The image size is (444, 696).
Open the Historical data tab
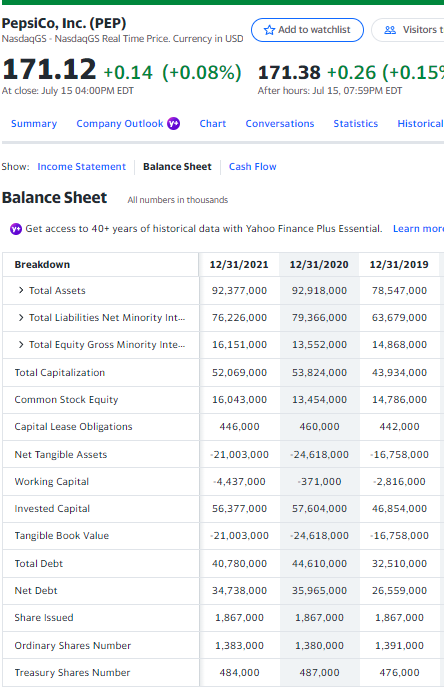coord(420,124)
